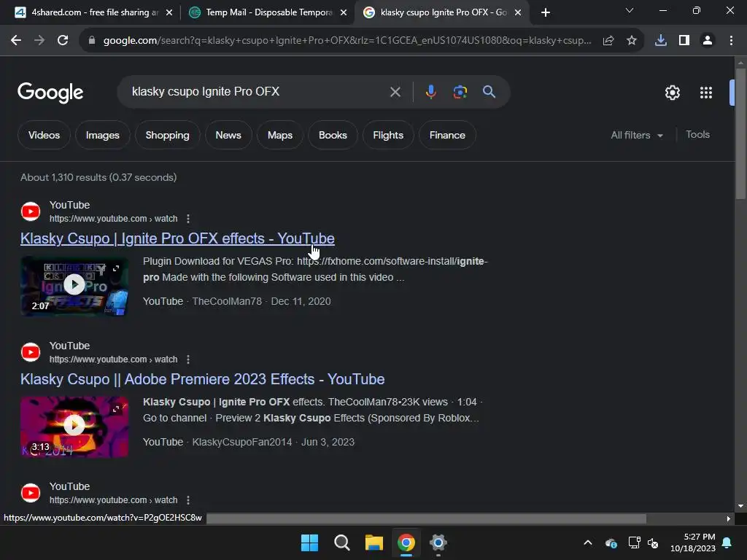
Task: Search by image with Google Lens icon
Action: click(460, 91)
